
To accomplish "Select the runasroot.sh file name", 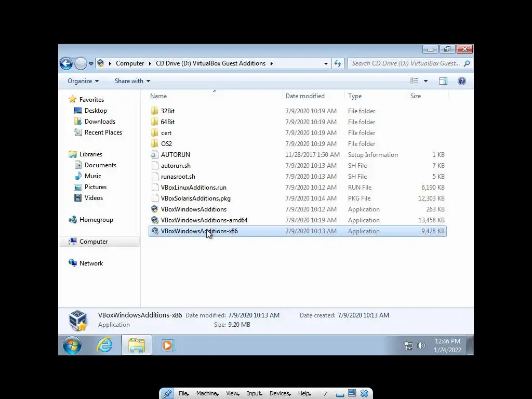I will [178, 177].
